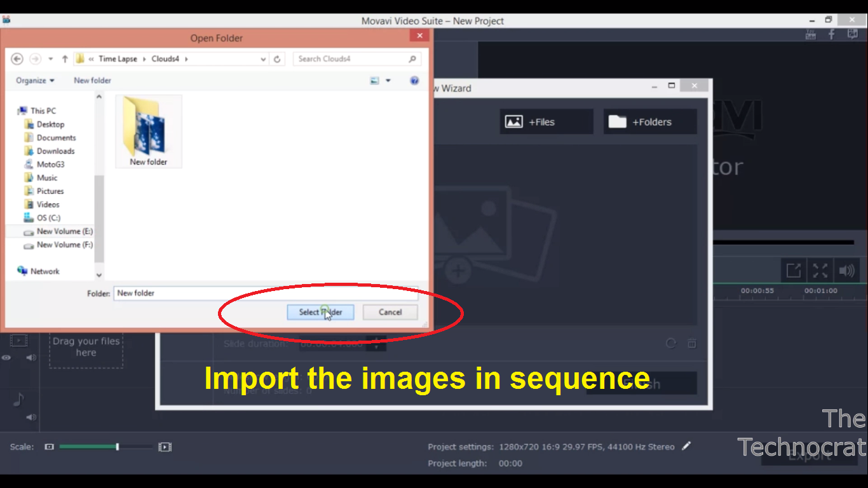Expand the address bar path dropdown
This screenshot has height=488, width=868.
click(263, 58)
